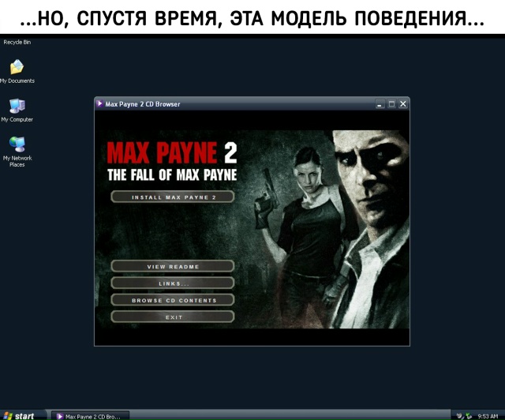Click Install Max Payne 2 button

pyautogui.click(x=173, y=197)
